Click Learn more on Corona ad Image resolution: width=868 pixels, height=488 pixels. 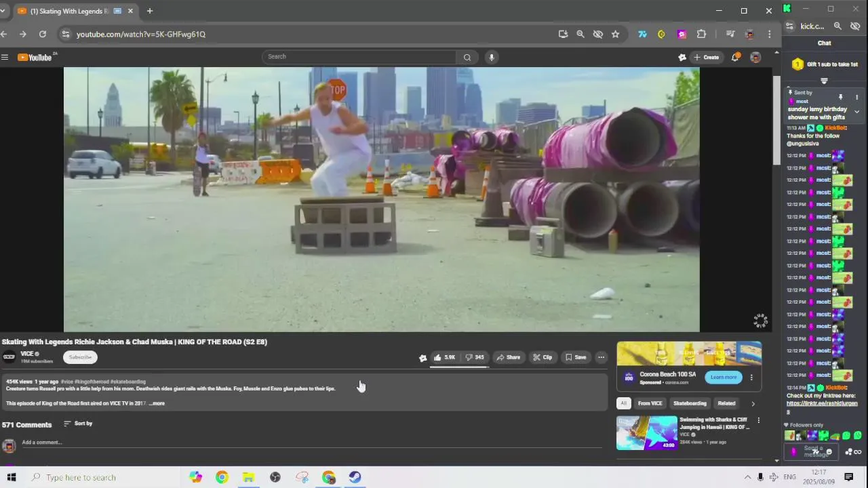click(x=724, y=378)
